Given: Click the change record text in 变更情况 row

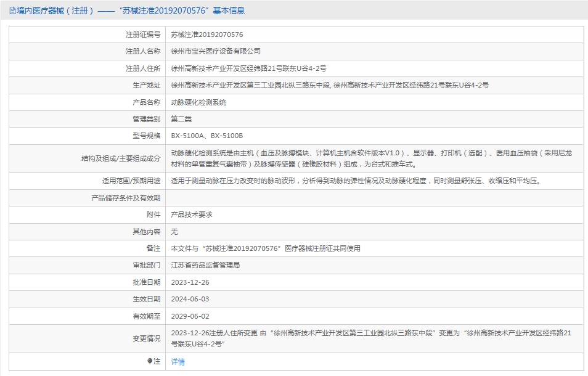Looking at the screenshot, I should 370,338.
